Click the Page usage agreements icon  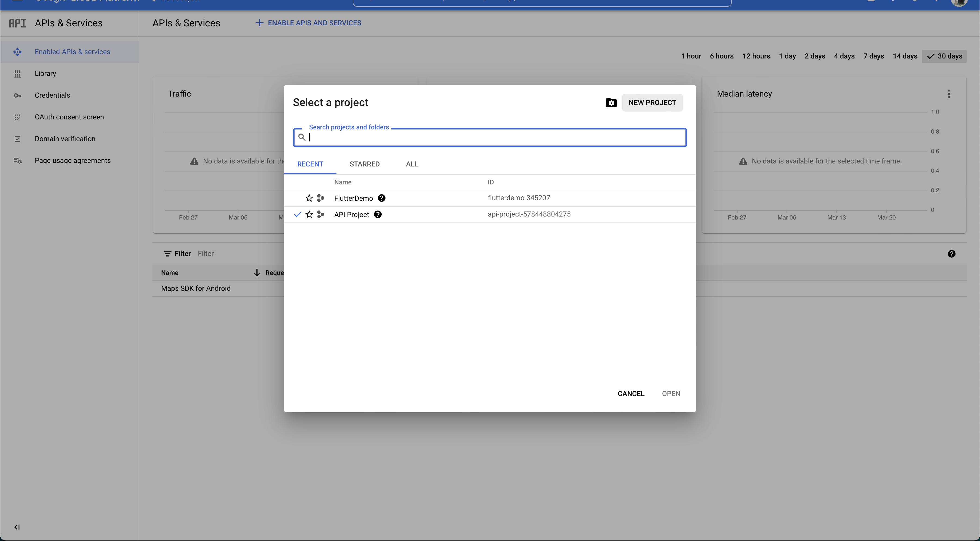click(x=17, y=160)
